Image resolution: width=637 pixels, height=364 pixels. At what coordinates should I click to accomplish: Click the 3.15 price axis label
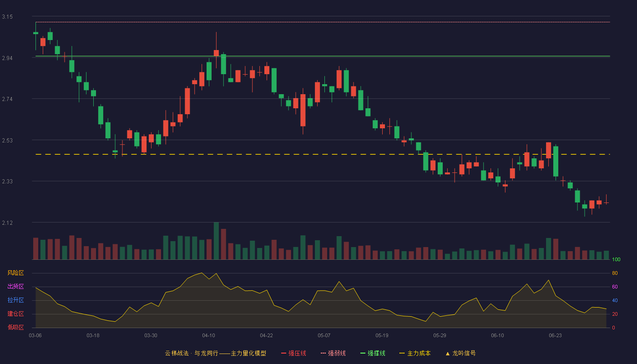tap(7, 17)
